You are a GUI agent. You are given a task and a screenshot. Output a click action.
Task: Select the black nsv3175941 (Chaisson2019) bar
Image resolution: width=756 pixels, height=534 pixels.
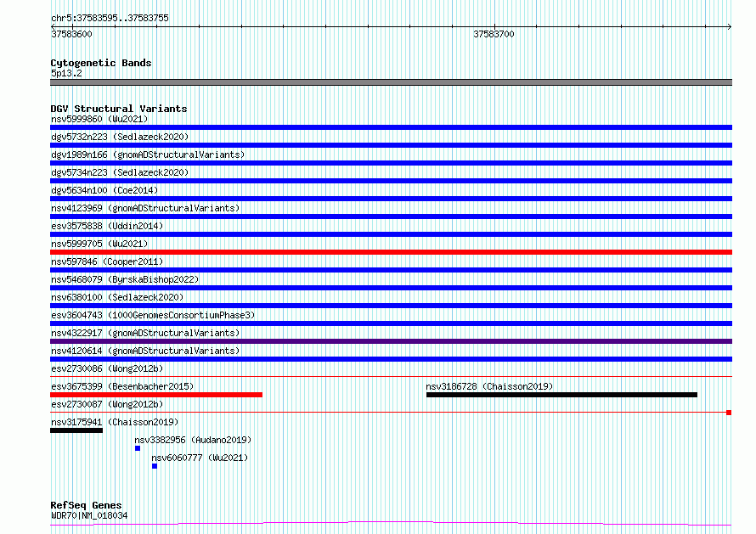coord(76,430)
